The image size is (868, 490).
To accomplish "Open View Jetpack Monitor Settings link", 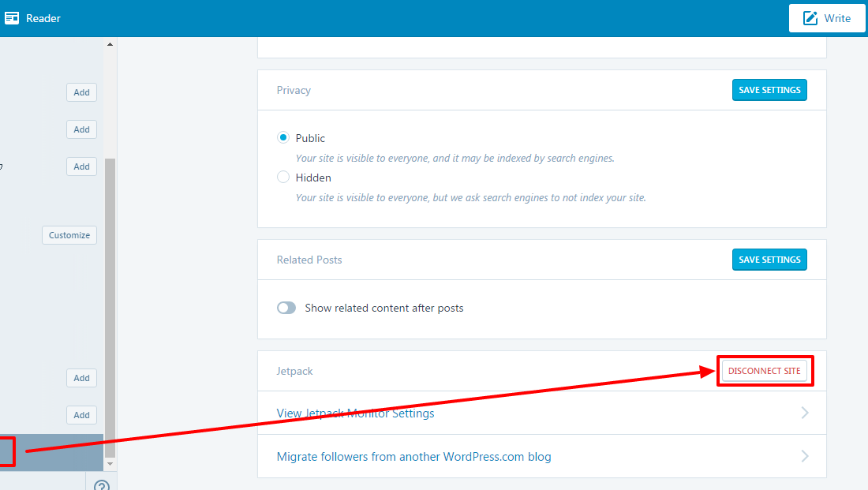I will [x=355, y=413].
